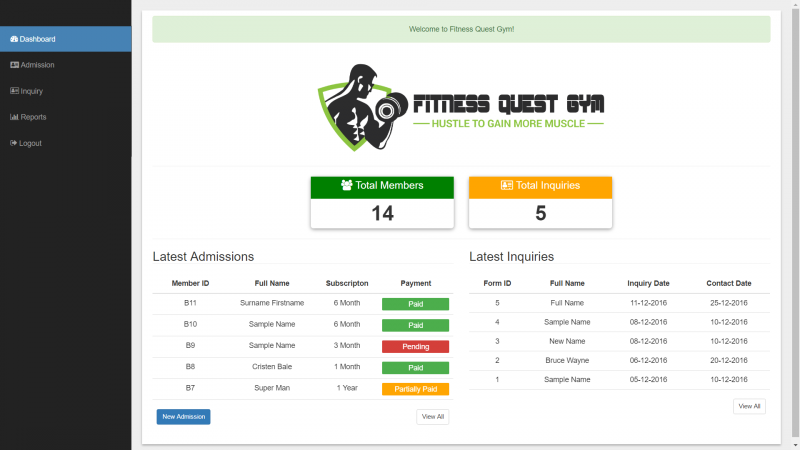Click the Inquiry icon in sidebar
Image resolution: width=800 pixels, height=450 pixels.
point(14,91)
